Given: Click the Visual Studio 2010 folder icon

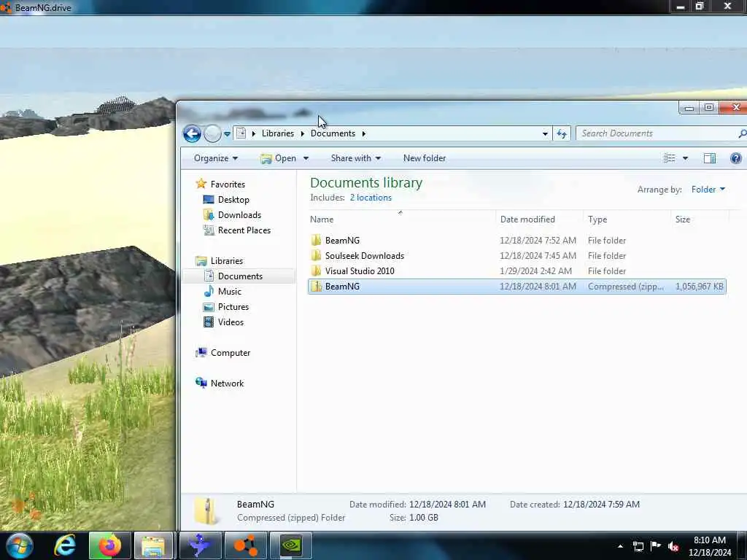Looking at the screenshot, I should (x=316, y=271).
